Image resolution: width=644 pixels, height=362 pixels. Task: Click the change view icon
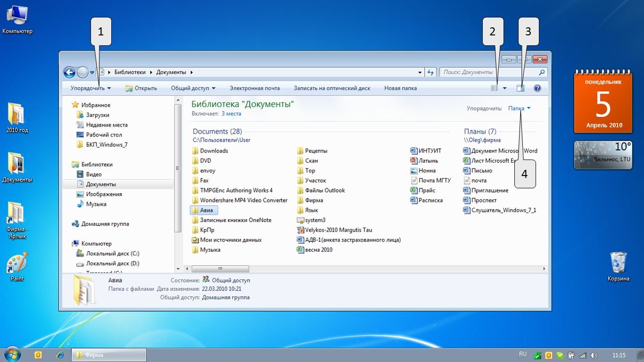point(495,88)
